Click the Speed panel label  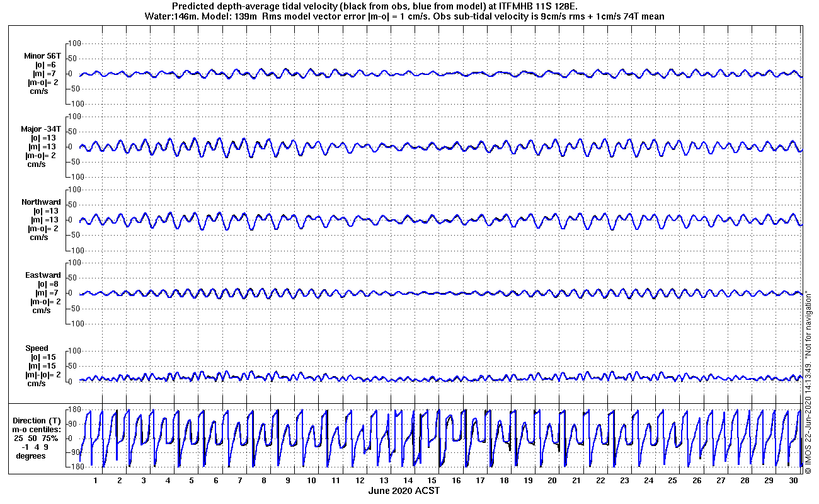tap(37, 348)
